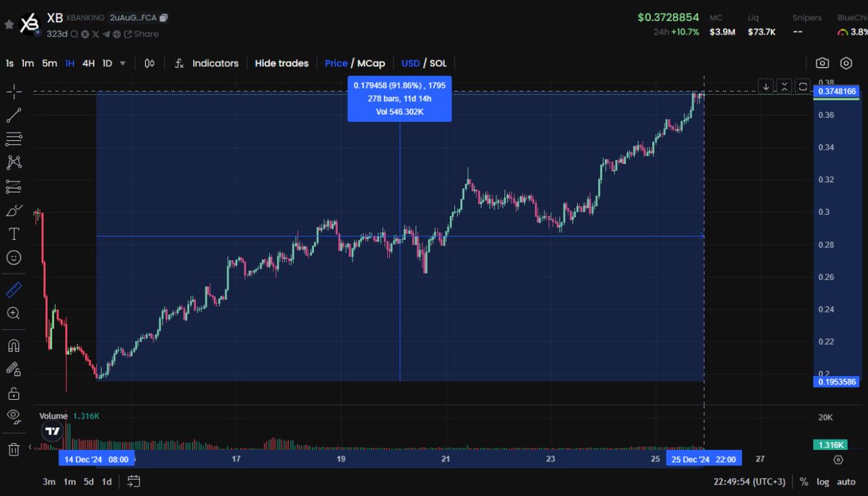Set date range to 1m in bottom bar
Screen dimensions: 868x496
pyautogui.click(x=69, y=482)
